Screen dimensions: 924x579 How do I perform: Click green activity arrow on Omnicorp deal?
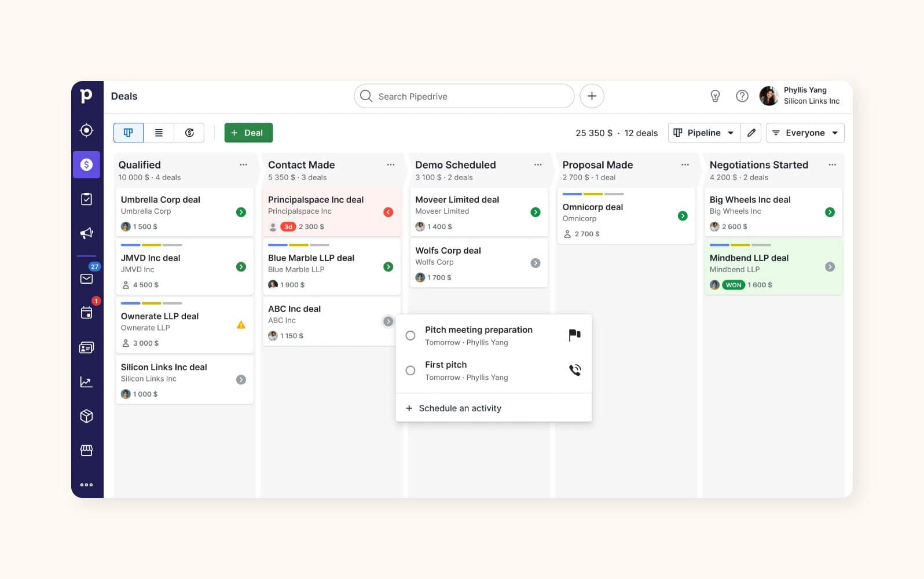[x=683, y=216]
